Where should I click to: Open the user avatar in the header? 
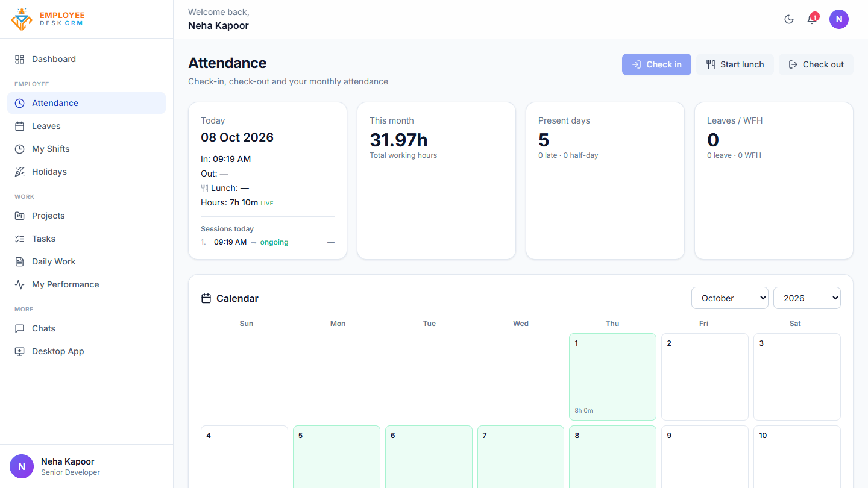[839, 19]
